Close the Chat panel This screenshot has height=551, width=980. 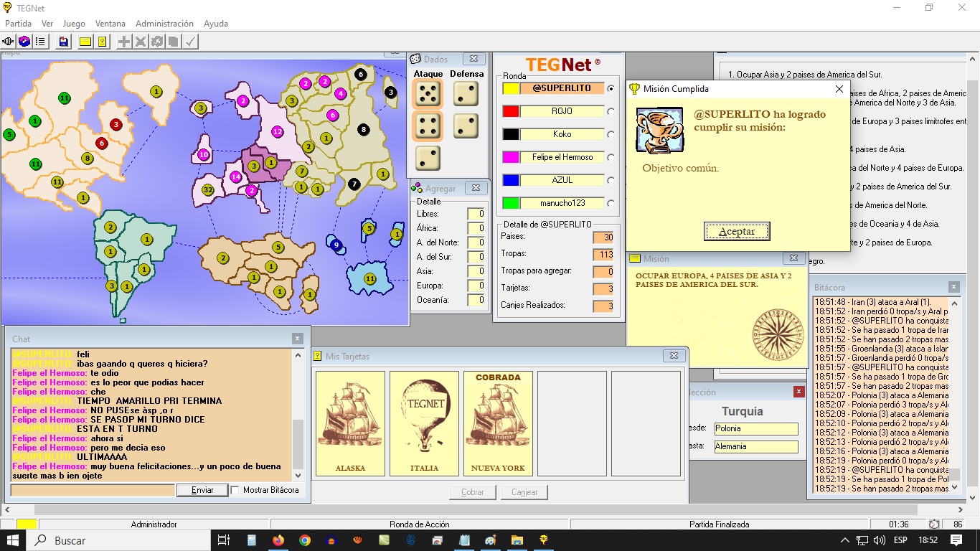[x=298, y=339]
